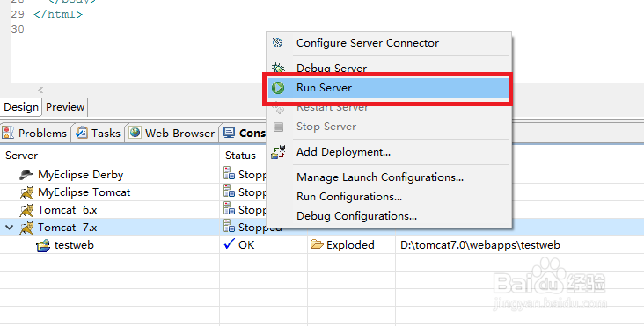Switch to the Preview editor tab
Screen dimensions: 644x326
coord(65,107)
